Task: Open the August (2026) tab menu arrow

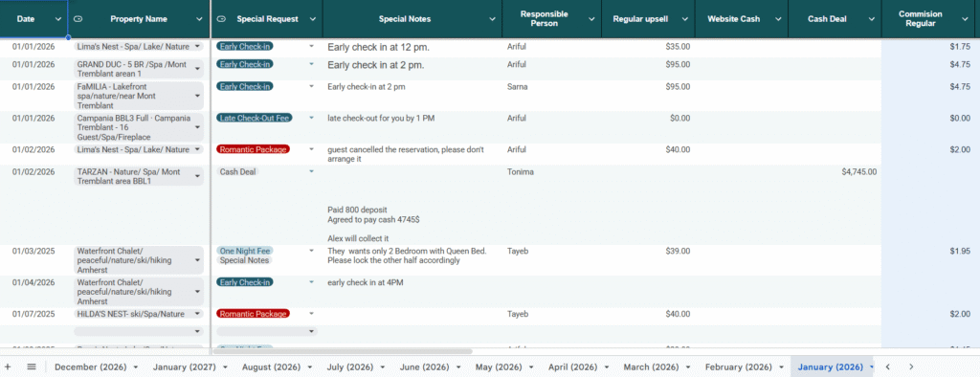Action: point(309,367)
